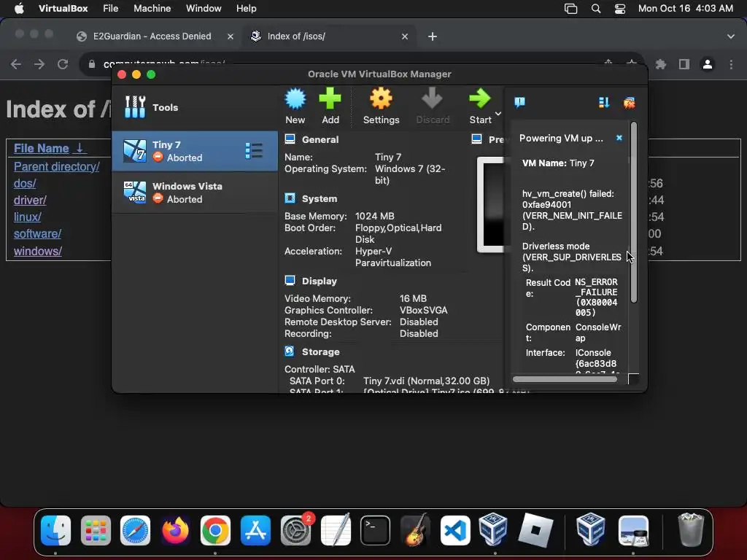Open the browser three-dot menu
The height and width of the screenshot is (560, 747).
pos(731,64)
